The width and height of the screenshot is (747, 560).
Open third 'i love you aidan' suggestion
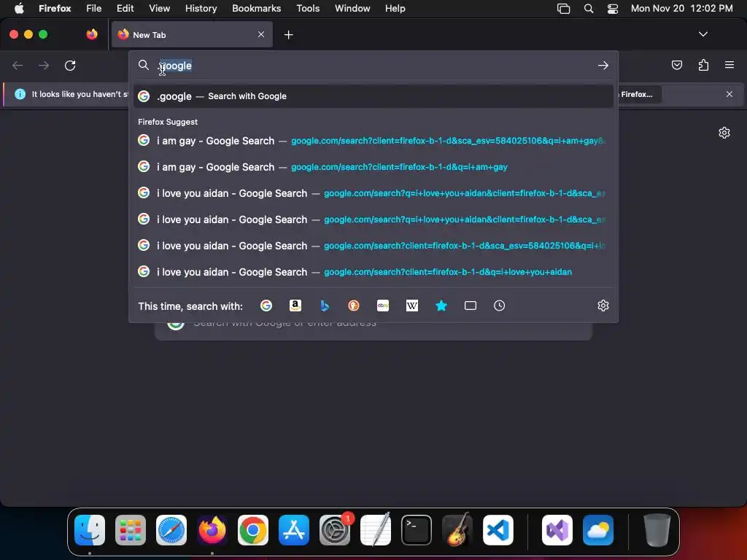(373, 246)
